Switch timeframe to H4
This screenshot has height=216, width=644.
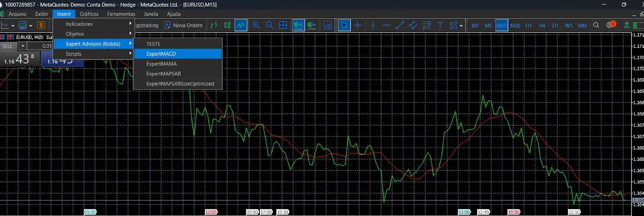tap(542, 25)
